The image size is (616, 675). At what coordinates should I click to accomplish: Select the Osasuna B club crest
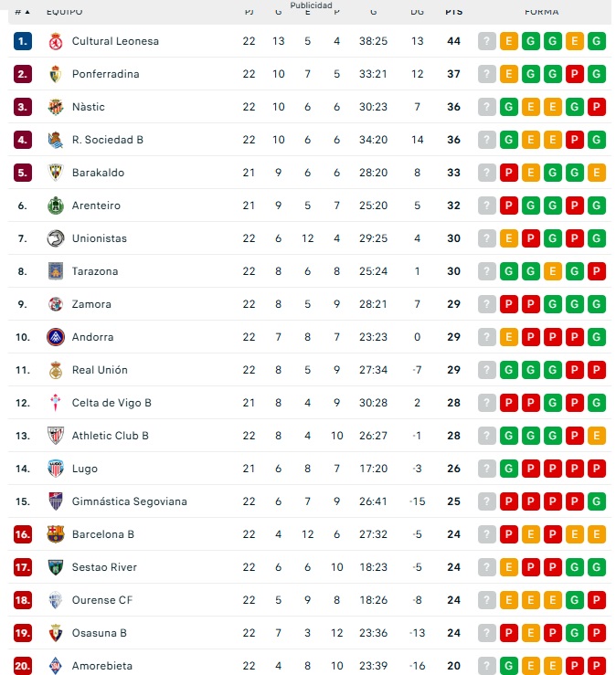tap(56, 633)
